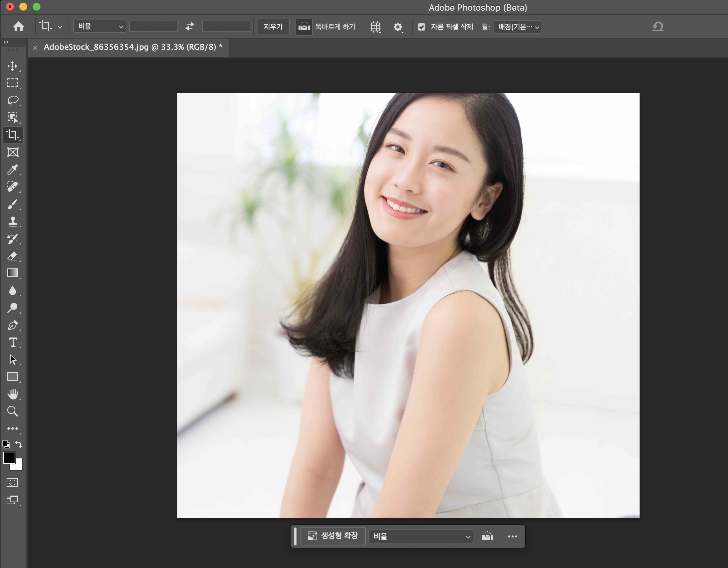
Task: Select the Eyedropper tool
Action: (x=13, y=169)
